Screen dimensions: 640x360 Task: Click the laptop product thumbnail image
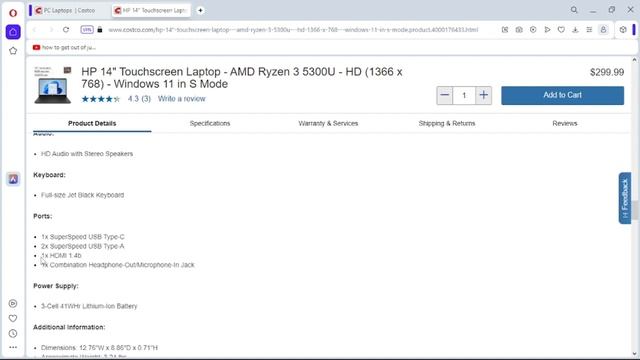53,85
